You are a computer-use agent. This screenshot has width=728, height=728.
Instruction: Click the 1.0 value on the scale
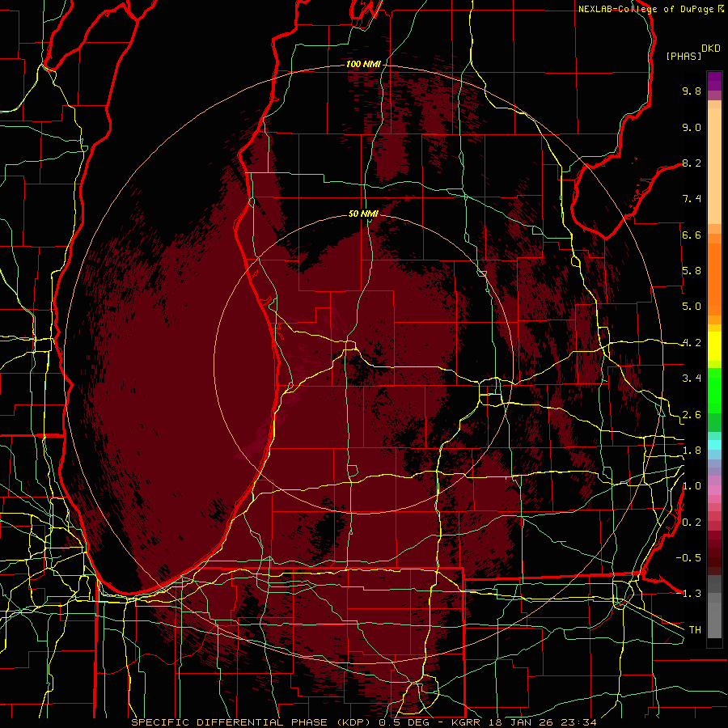coord(692,486)
